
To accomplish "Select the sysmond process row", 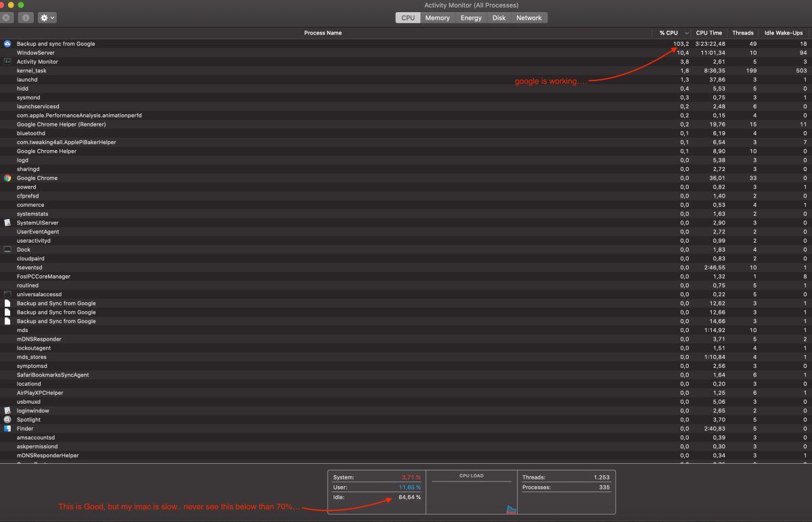I will (406, 97).
